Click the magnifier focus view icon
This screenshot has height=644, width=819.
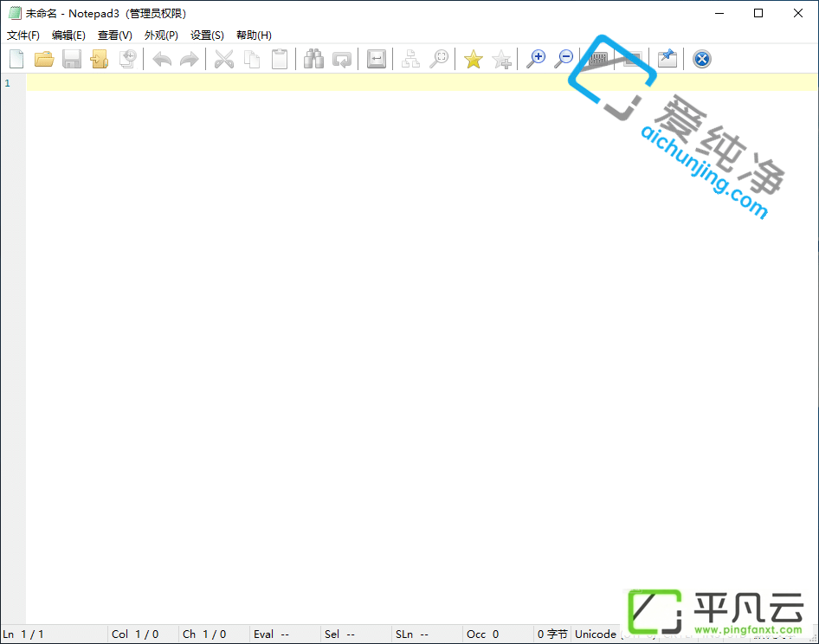[439, 59]
